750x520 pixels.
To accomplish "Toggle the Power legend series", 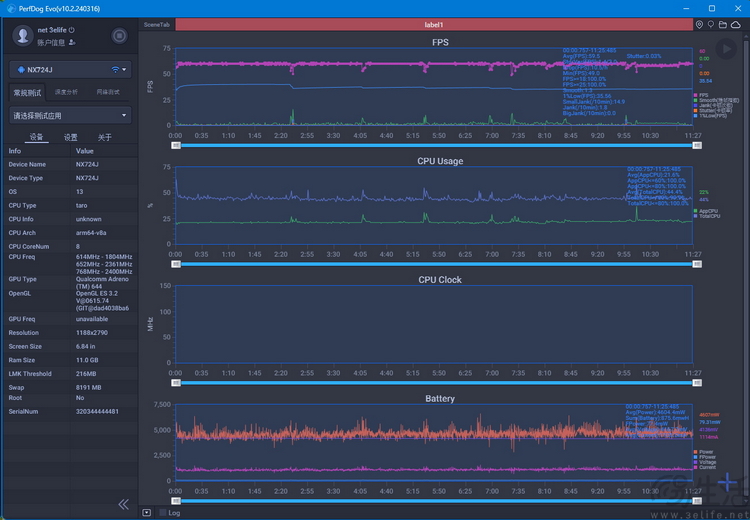I will pos(704,452).
